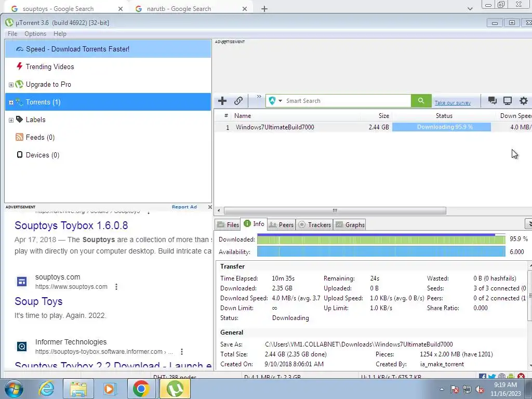This screenshot has height=399, width=532.
Task: Click the Availability blue bar
Action: 381,252
